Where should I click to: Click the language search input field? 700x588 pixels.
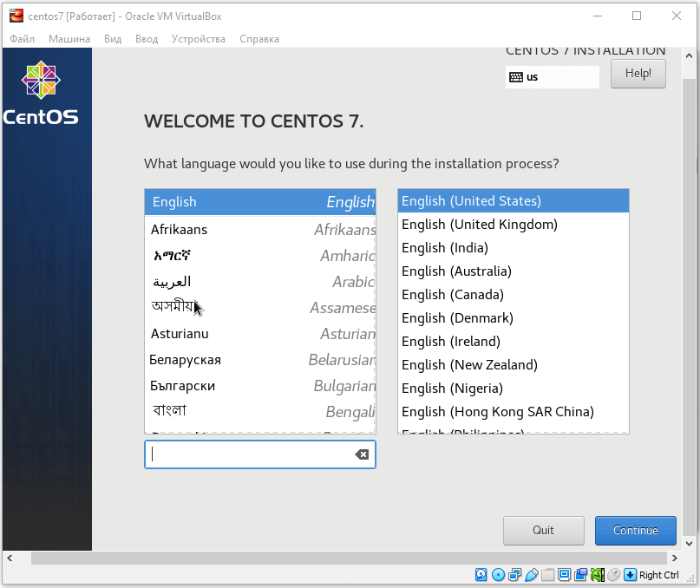[247, 454]
